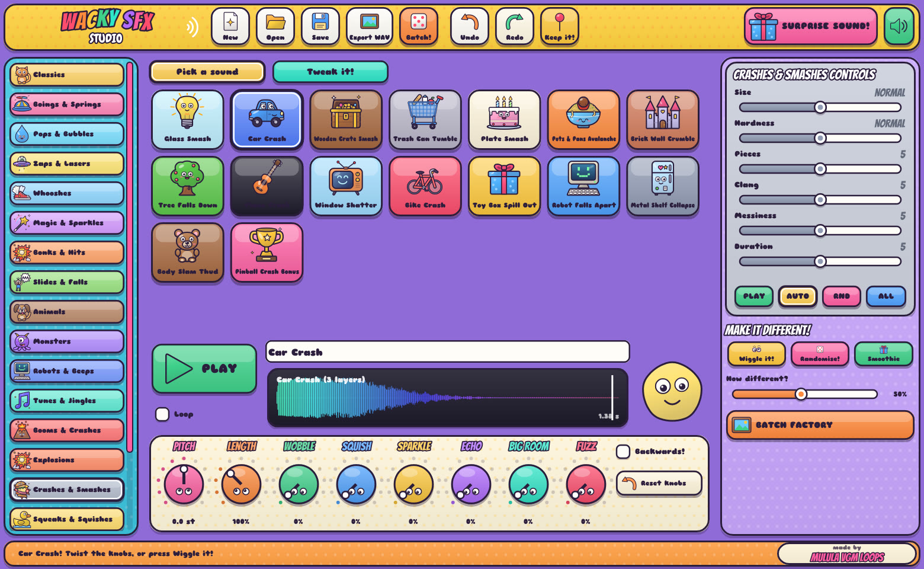
Task: Click the pink PITCH knob
Action: tap(184, 484)
